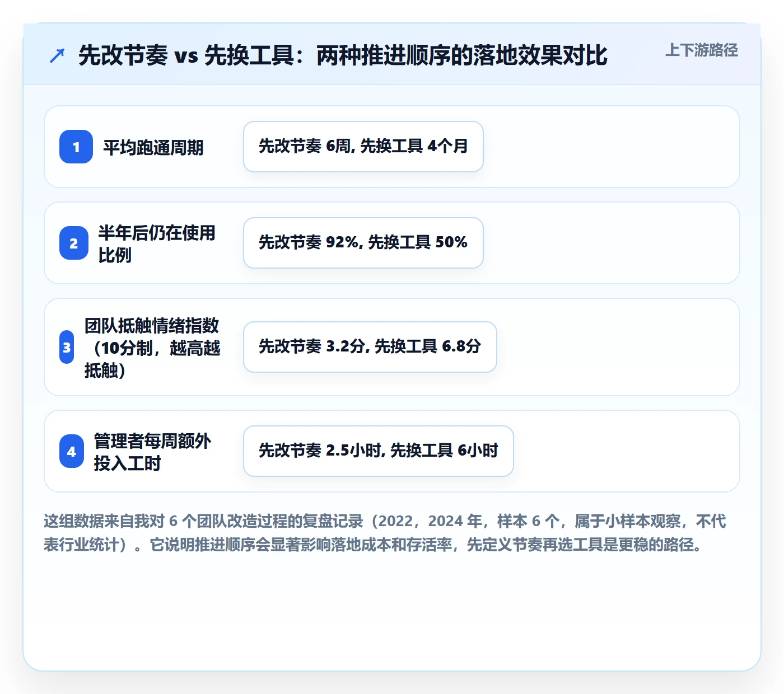Click the number 3 badge
784x694 pixels.
(x=67, y=347)
